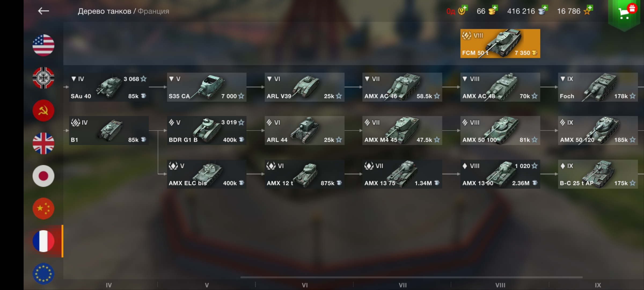Go back with the arrow button
Image resolution: width=644 pixels, height=290 pixels.
click(43, 11)
